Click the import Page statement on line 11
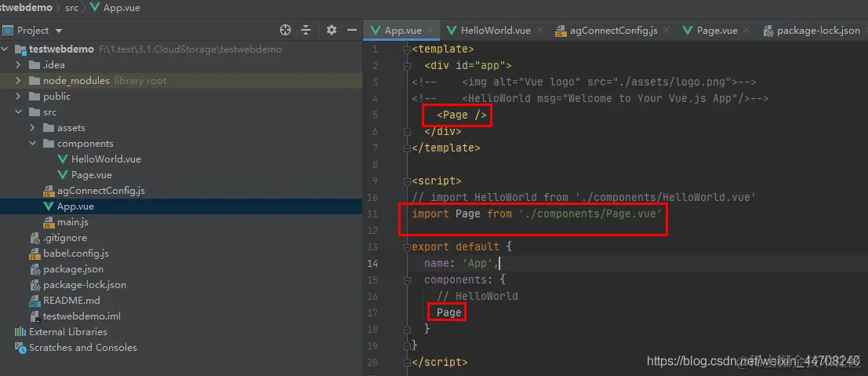Screen dimensions: 868x376 pyautogui.click(x=537, y=214)
